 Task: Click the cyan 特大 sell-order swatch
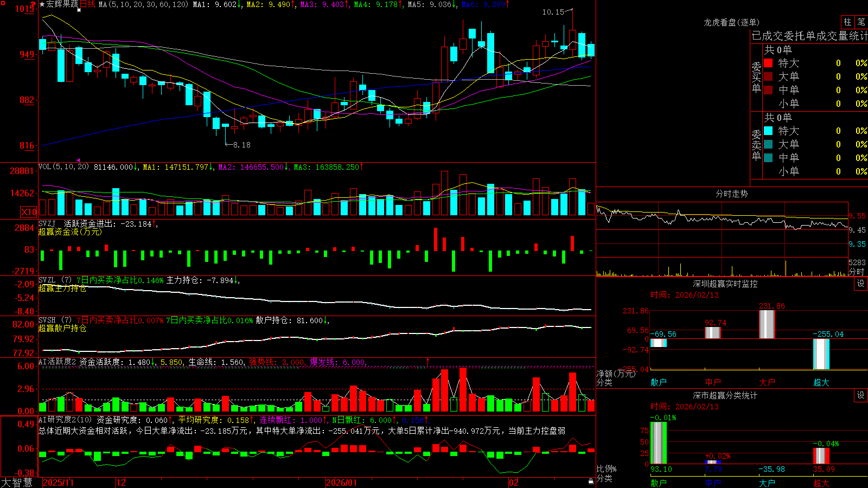pos(768,131)
